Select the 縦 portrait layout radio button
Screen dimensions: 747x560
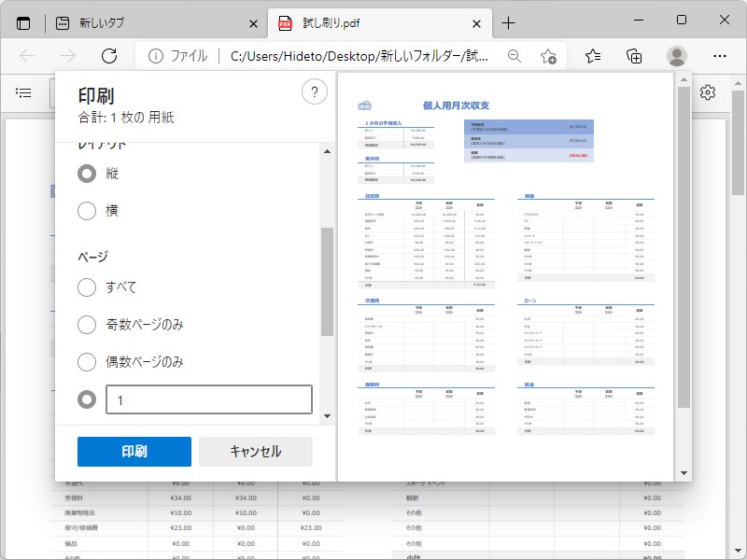(87, 173)
